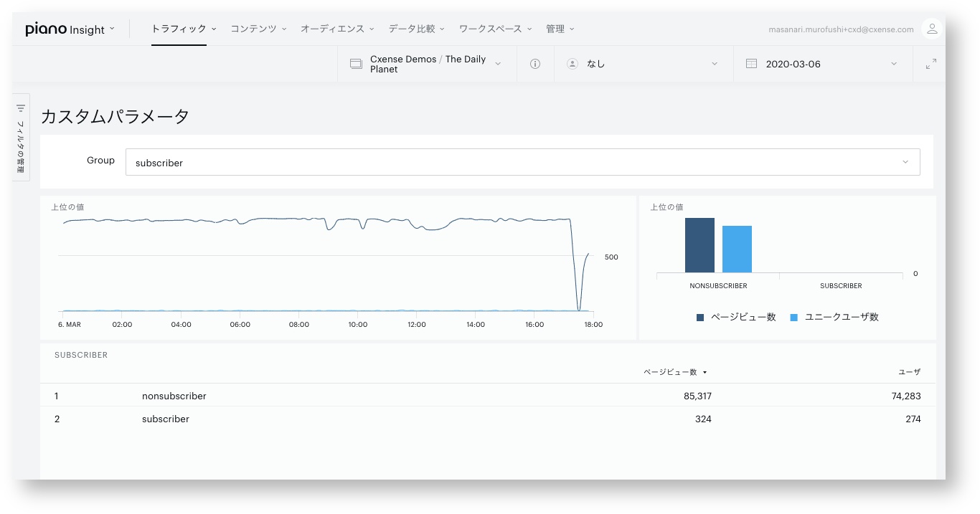Click the 500 line chart value label
The width and height of the screenshot is (980, 514).
point(611,257)
